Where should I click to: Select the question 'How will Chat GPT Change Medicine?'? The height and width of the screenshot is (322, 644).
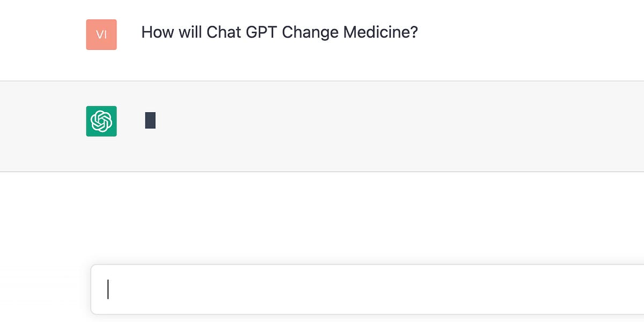[x=280, y=32]
